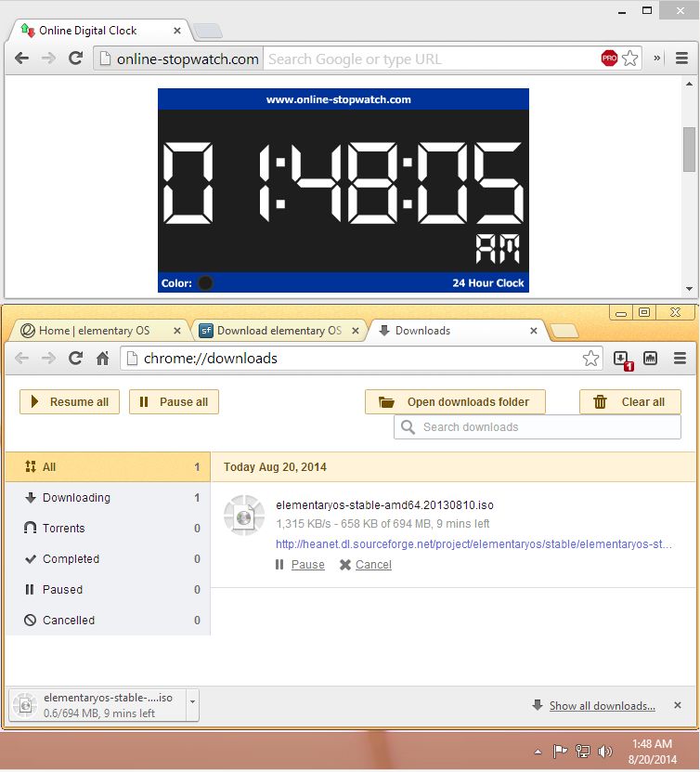Open a new tab in downloads window

click(564, 332)
